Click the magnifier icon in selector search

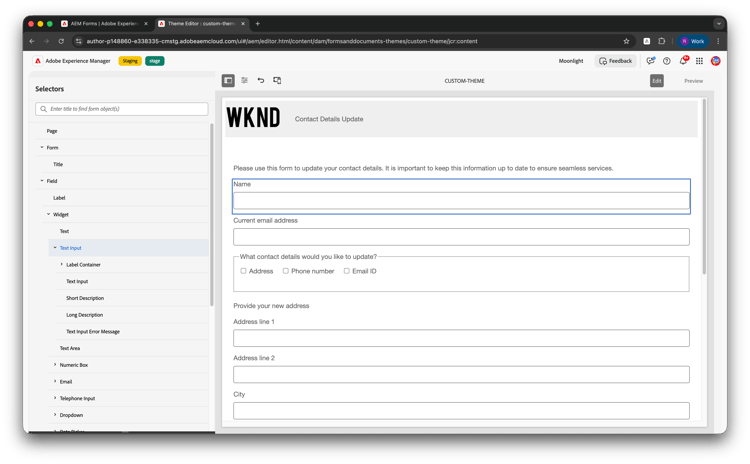[x=44, y=109]
